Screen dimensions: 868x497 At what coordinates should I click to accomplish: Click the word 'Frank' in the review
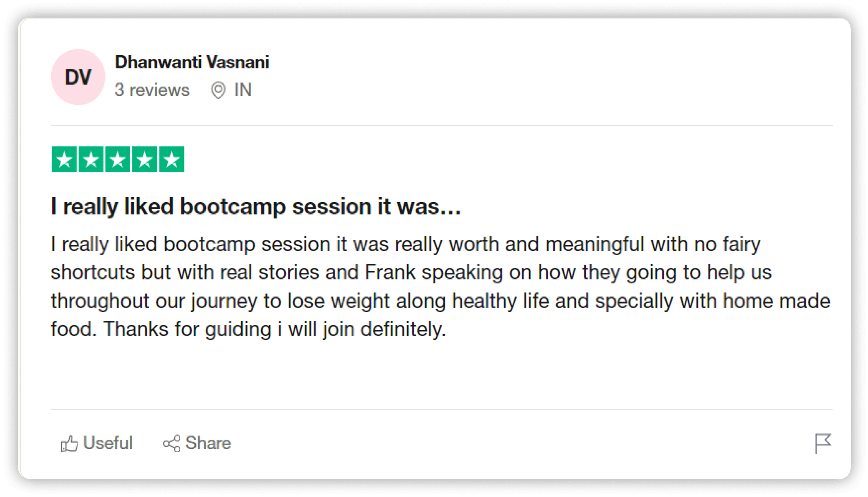tap(390, 273)
